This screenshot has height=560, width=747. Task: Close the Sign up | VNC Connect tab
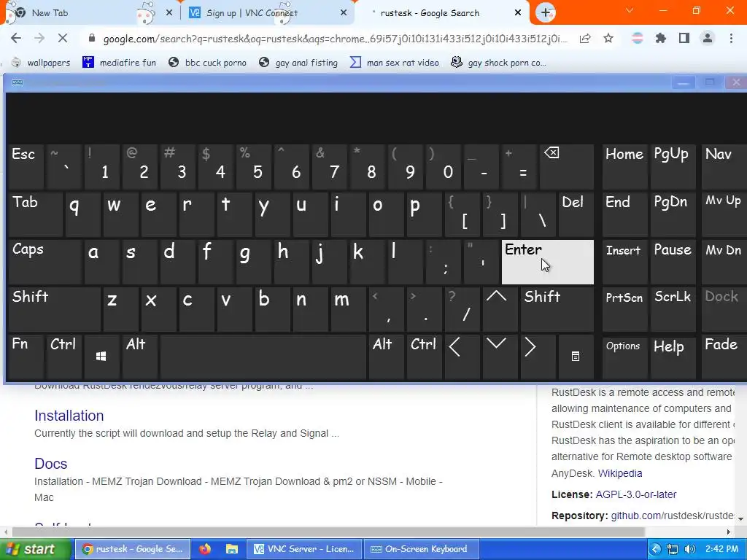point(344,13)
